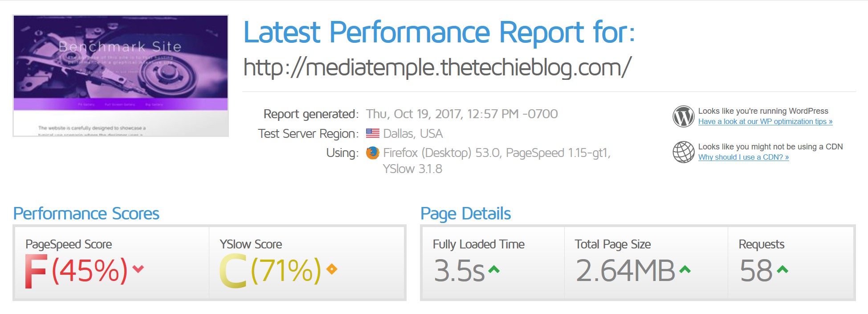Click the green arrow next to 58 requests
868x314 pixels.
[782, 269]
